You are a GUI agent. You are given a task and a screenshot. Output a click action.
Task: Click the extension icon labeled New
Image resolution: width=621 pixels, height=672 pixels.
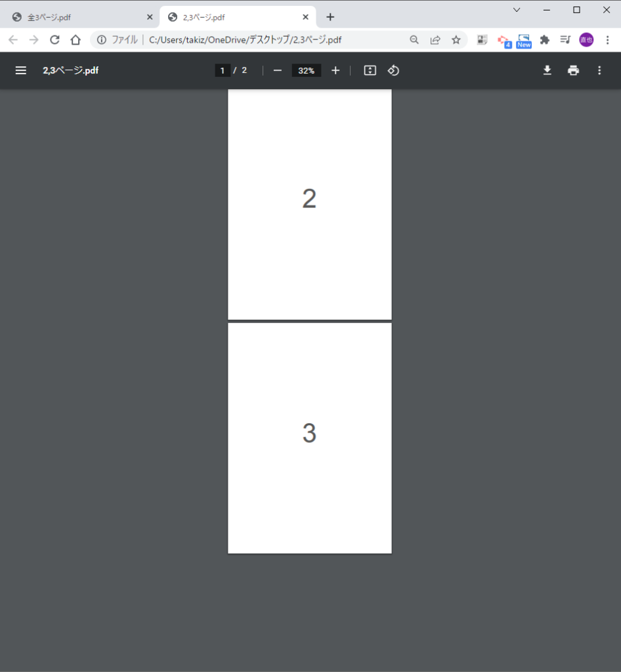(x=524, y=41)
